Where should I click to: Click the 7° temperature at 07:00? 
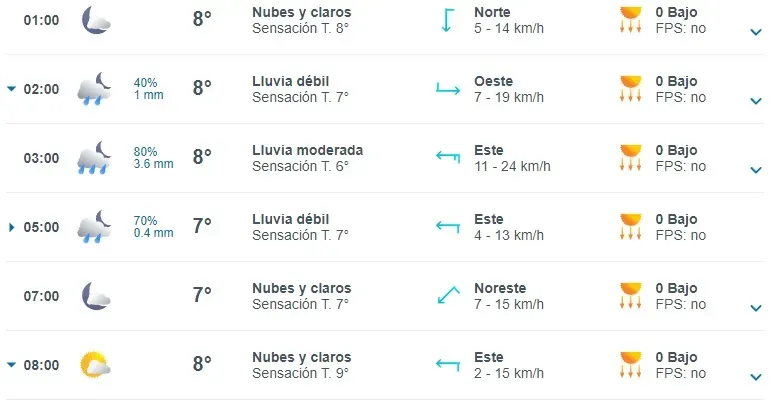click(202, 296)
